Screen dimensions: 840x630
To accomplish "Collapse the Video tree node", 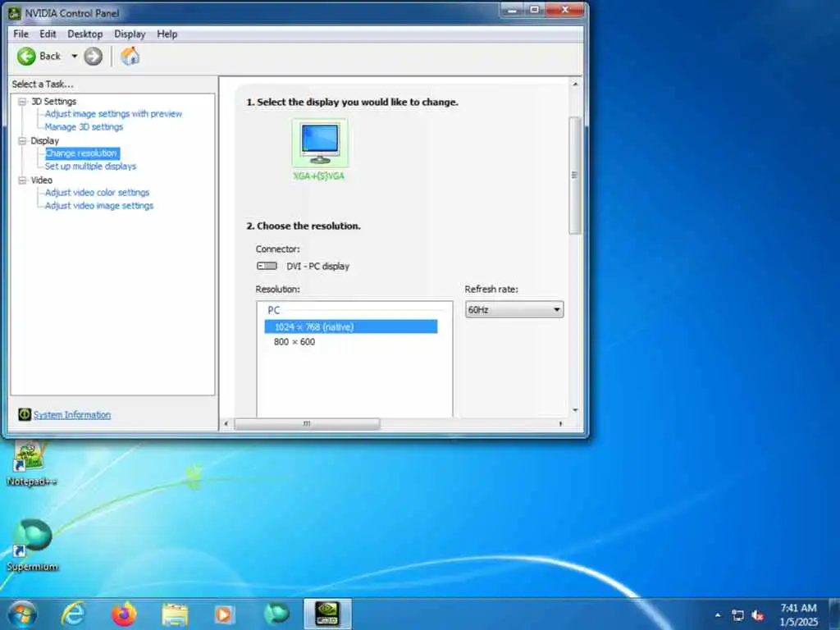I will point(22,180).
